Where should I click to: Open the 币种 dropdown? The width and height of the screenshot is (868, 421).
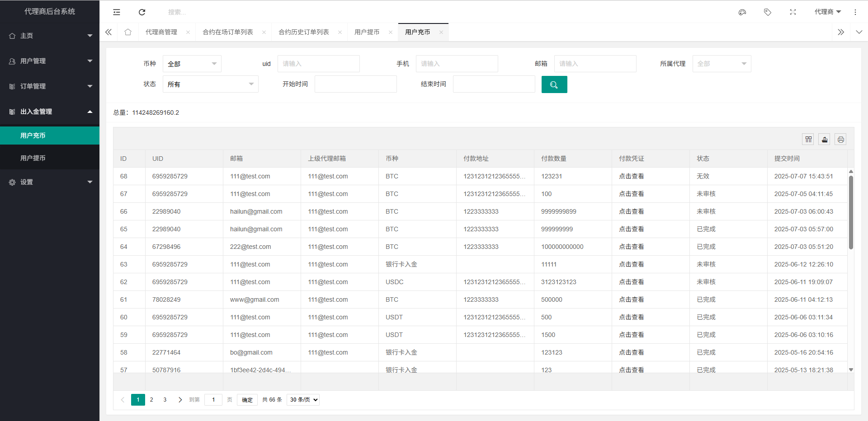192,64
